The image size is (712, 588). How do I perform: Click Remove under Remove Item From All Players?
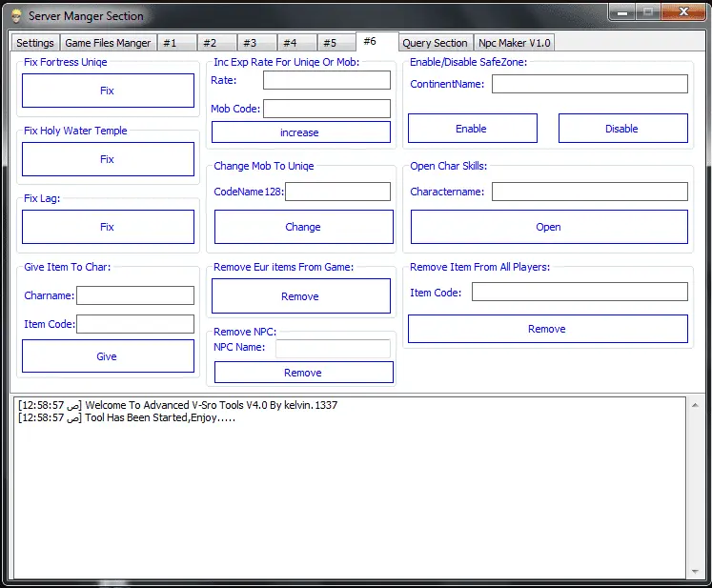(548, 329)
